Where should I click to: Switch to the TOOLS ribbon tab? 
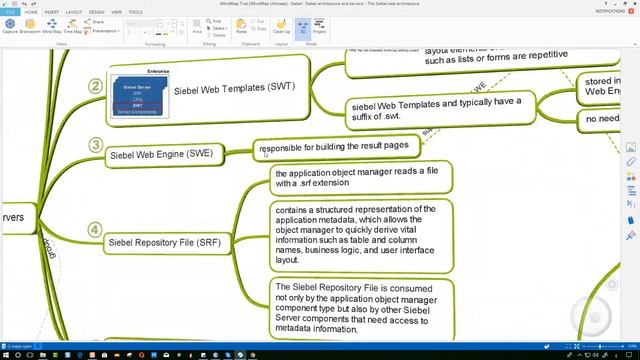click(x=135, y=12)
